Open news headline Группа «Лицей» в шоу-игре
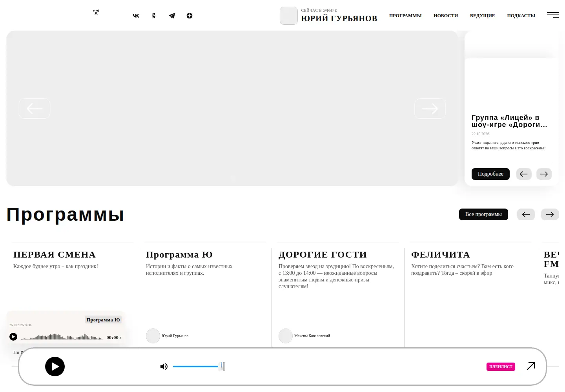The image size is (565, 392). 509,121
